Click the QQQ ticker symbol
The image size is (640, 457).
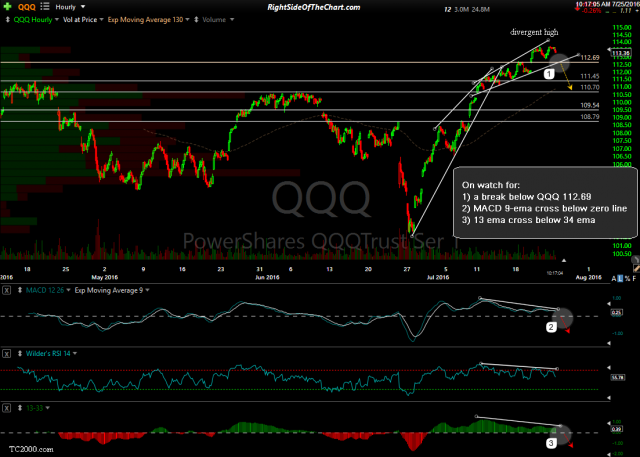tap(27, 7)
